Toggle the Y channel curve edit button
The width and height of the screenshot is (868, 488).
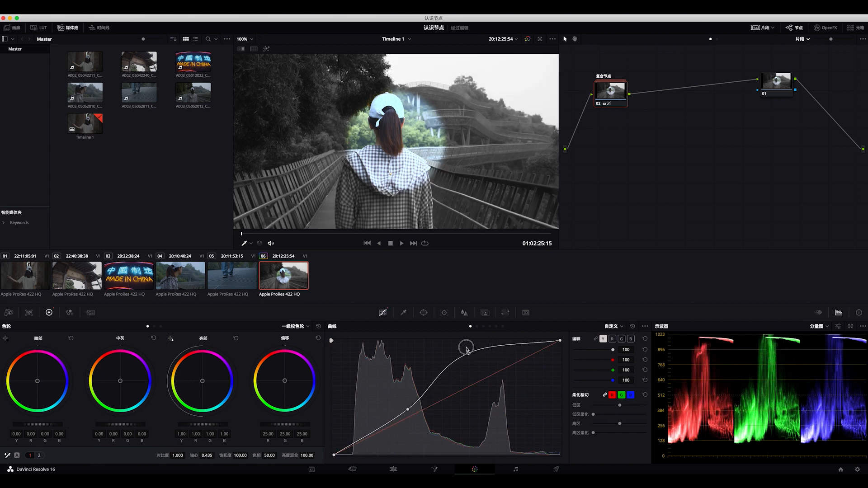coord(603,339)
